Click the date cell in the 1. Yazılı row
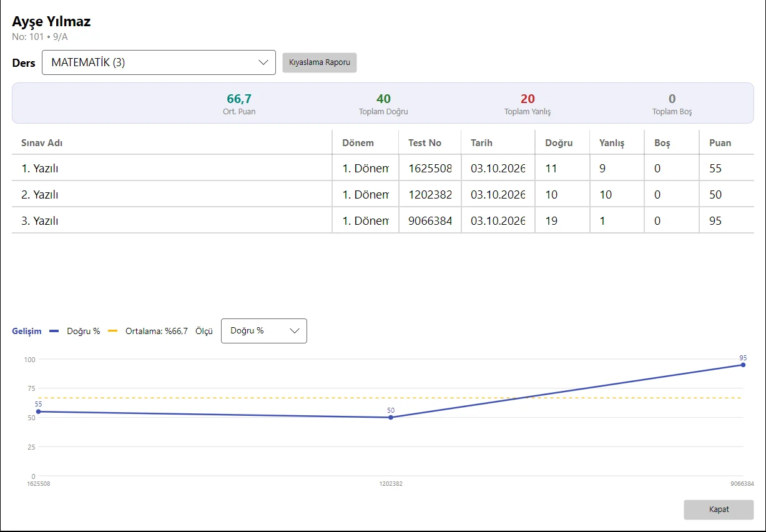This screenshot has height=532, width=766. (x=498, y=169)
